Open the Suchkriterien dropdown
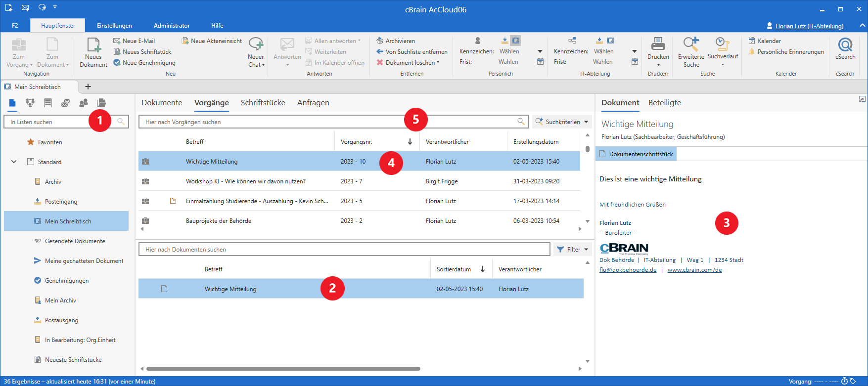Image resolution: width=868 pixels, height=386 pixels. click(562, 122)
